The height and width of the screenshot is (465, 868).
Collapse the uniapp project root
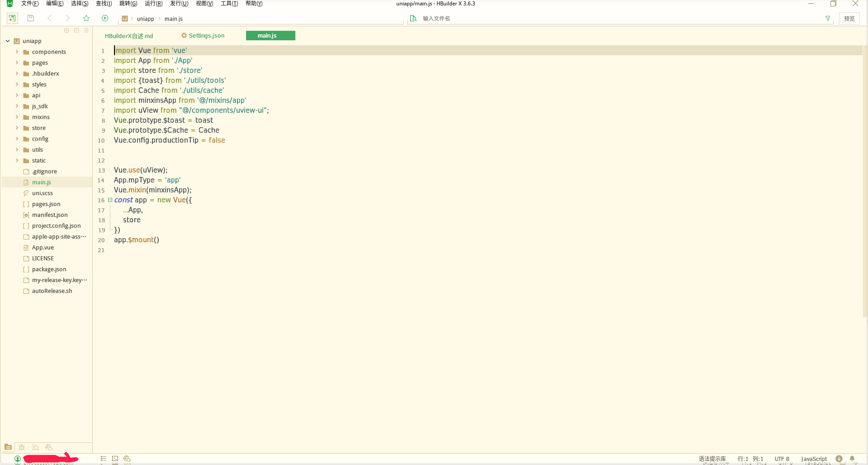click(8, 41)
